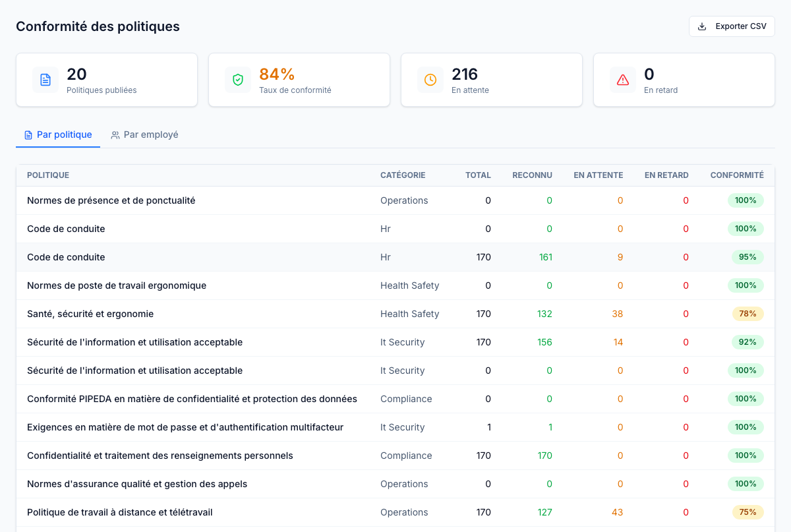Click Compliance category in the PIPEDA row
Image resolution: width=791 pixels, height=532 pixels.
pyautogui.click(x=406, y=399)
